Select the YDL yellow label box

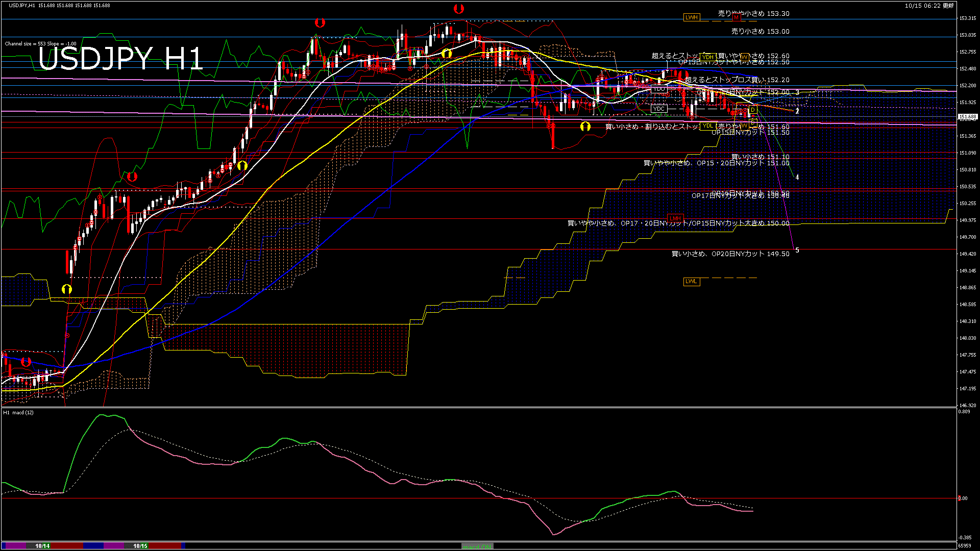tap(707, 126)
